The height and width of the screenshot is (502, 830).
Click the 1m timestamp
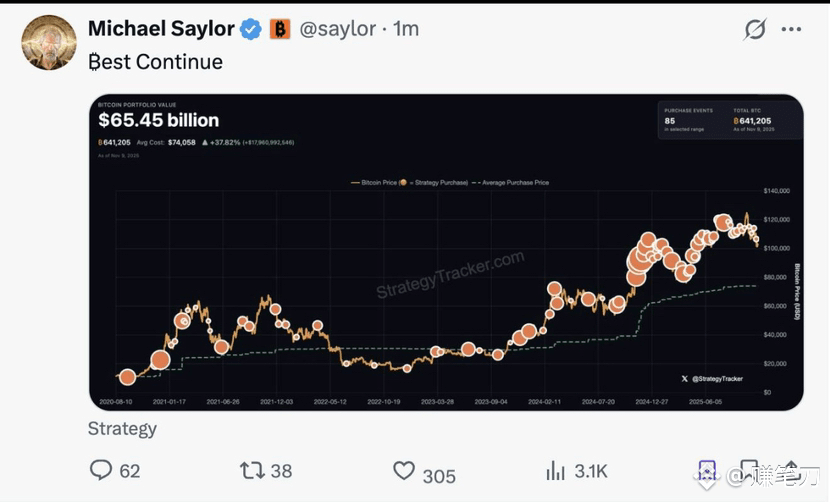click(406, 30)
